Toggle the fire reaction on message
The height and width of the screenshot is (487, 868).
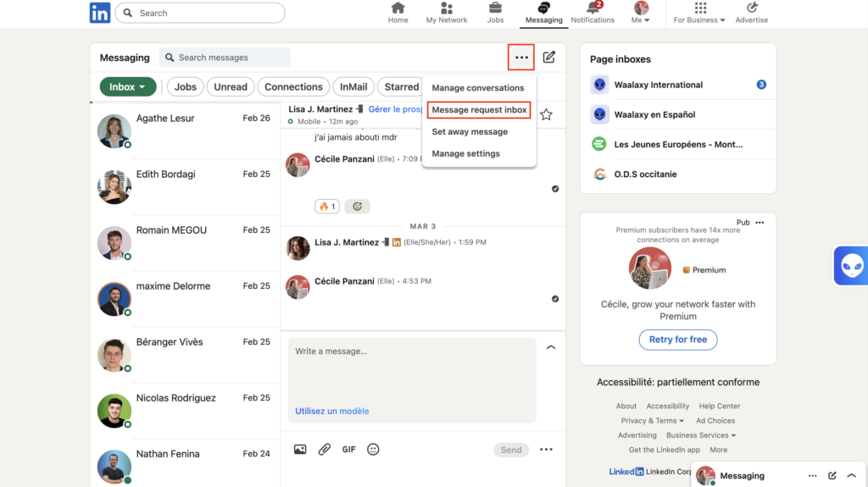click(326, 206)
